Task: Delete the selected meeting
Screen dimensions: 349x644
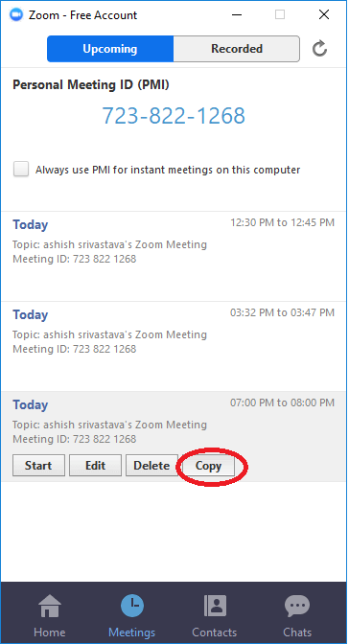Action: [x=151, y=466]
